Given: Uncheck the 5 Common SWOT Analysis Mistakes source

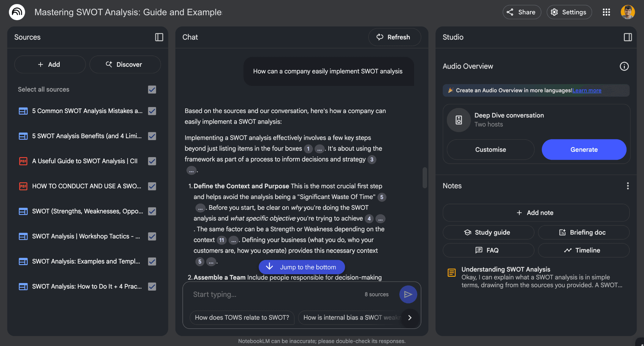Looking at the screenshot, I should [152, 111].
